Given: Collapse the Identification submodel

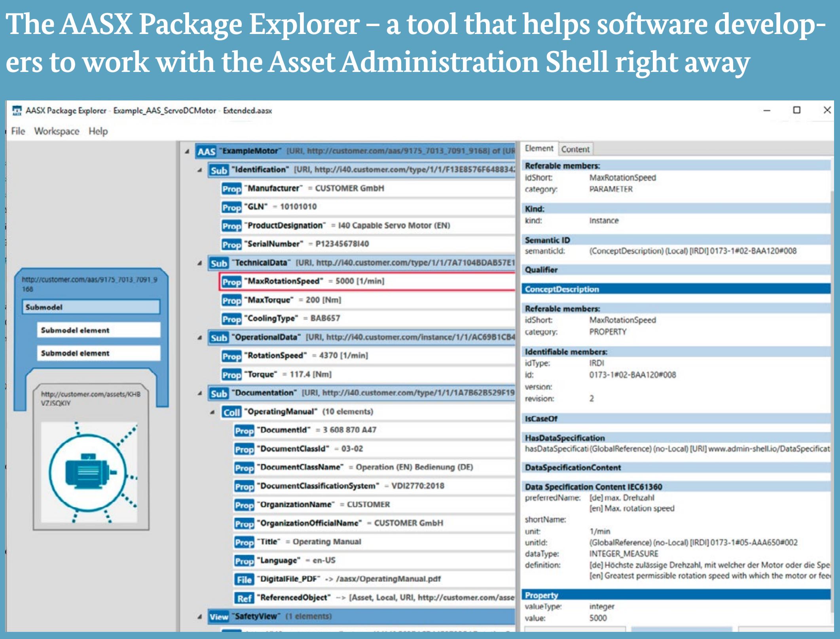Looking at the screenshot, I should [x=200, y=170].
